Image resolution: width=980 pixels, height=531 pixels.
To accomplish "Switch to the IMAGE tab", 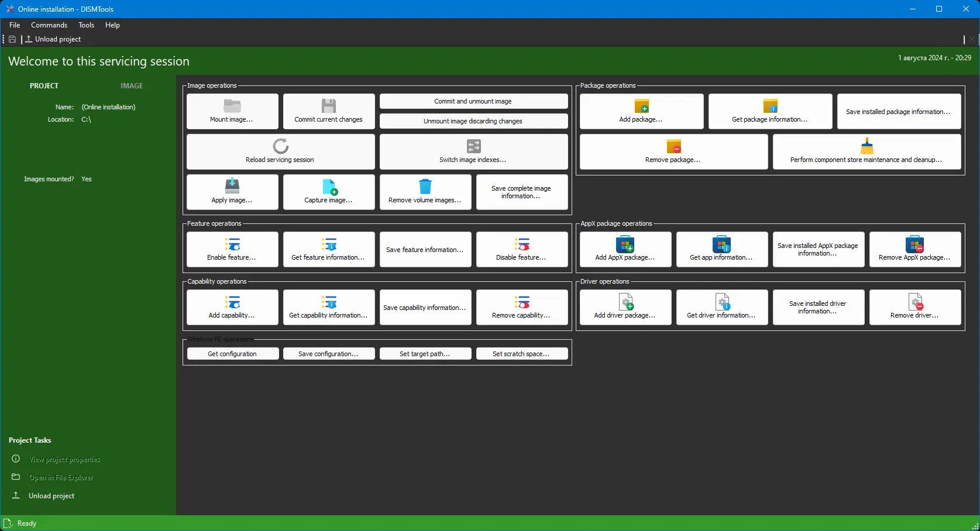I will pyautogui.click(x=132, y=86).
